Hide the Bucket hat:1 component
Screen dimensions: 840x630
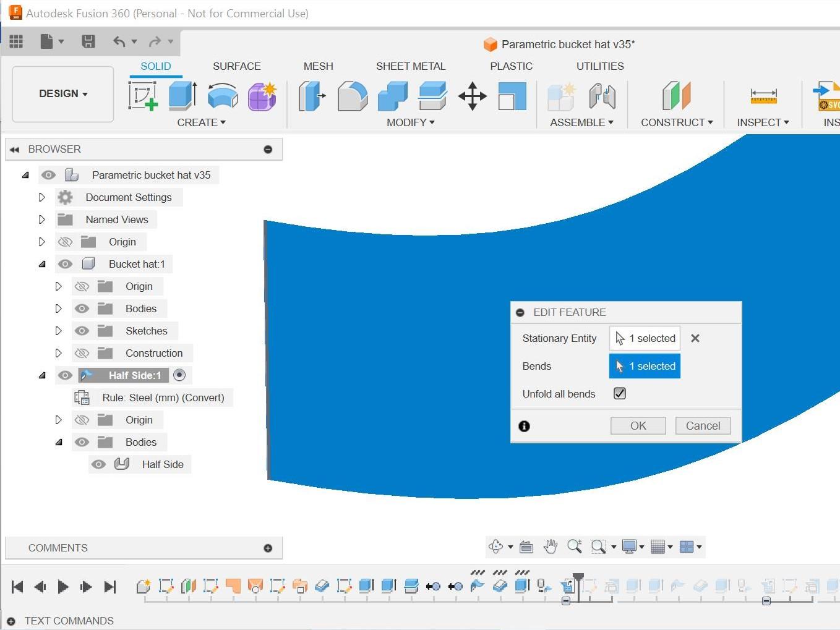coord(65,264)
